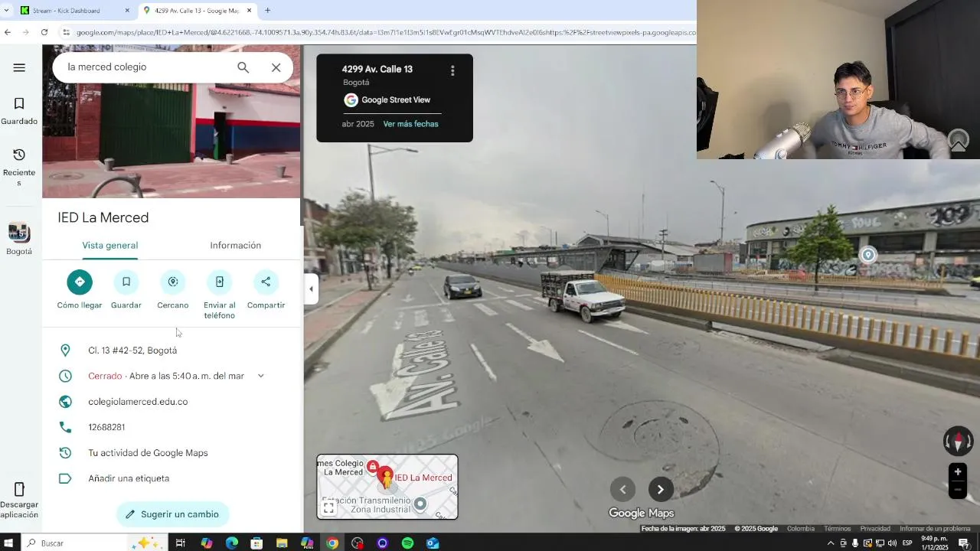The height and width of the screenshot is (551, 980).
Task: Open the tab search dropdown
Action: [x=6, y=11]
